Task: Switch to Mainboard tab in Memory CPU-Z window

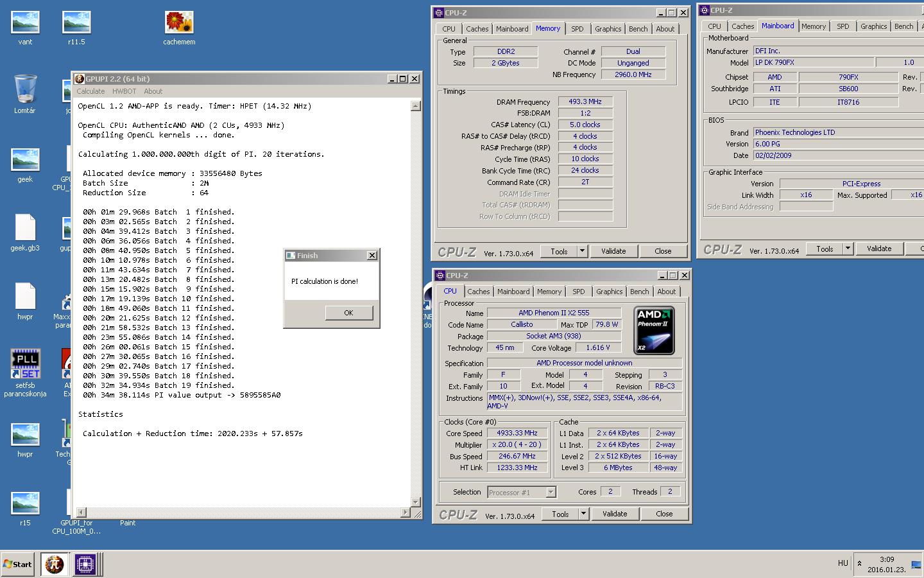Action: 512,29
